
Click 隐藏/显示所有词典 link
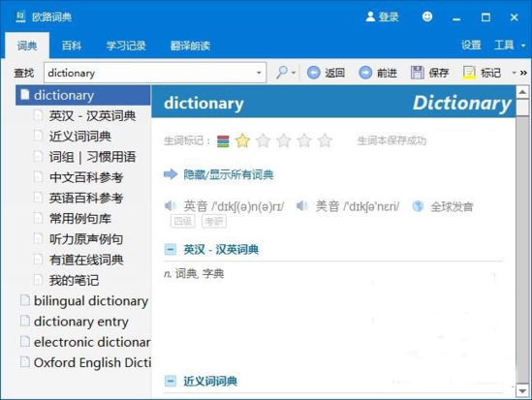tap(229, 174)
